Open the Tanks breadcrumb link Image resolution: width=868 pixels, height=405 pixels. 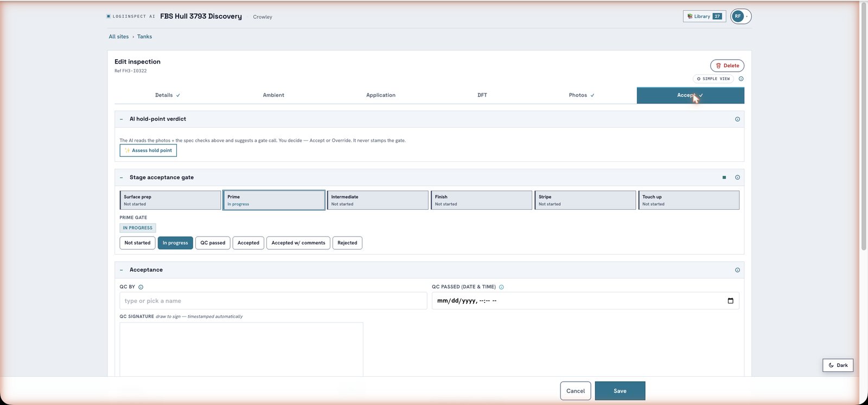(x=144, y=36)
